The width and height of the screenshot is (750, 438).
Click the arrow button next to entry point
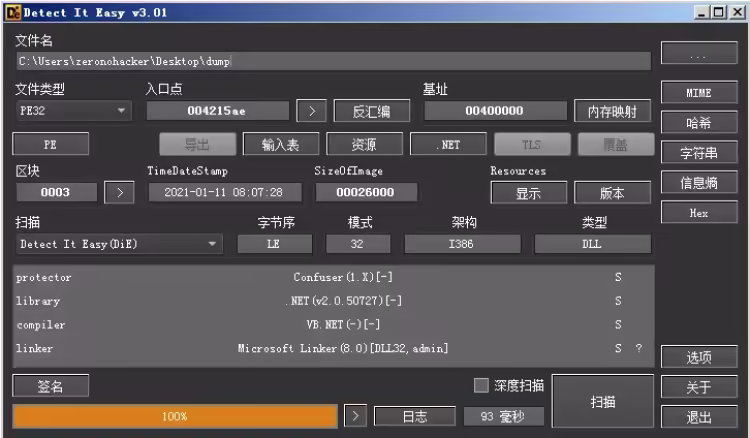pyautogui.click(x=311, y=111)
